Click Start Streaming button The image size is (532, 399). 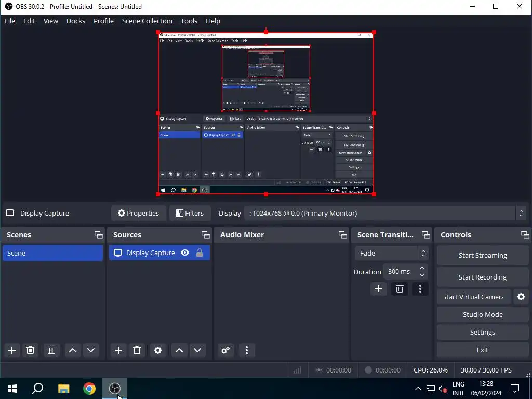pos(483,256)
